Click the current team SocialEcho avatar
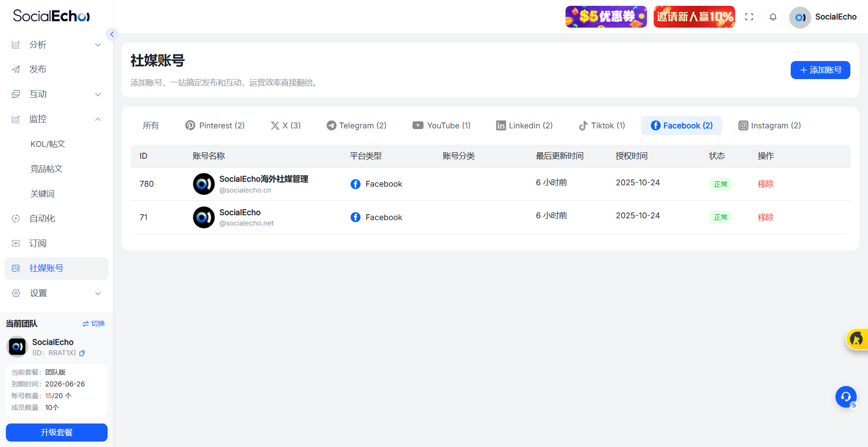 pos(18,347)
